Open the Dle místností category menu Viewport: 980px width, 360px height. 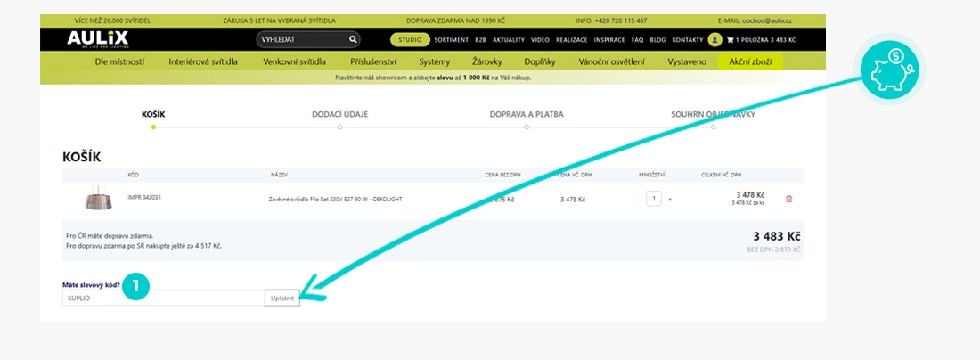pyautogui.click(x=119, y=61)
